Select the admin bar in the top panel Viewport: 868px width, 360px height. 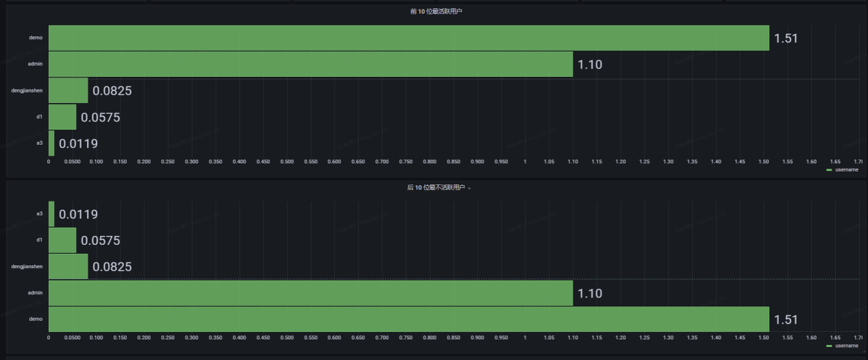[310, 64]
